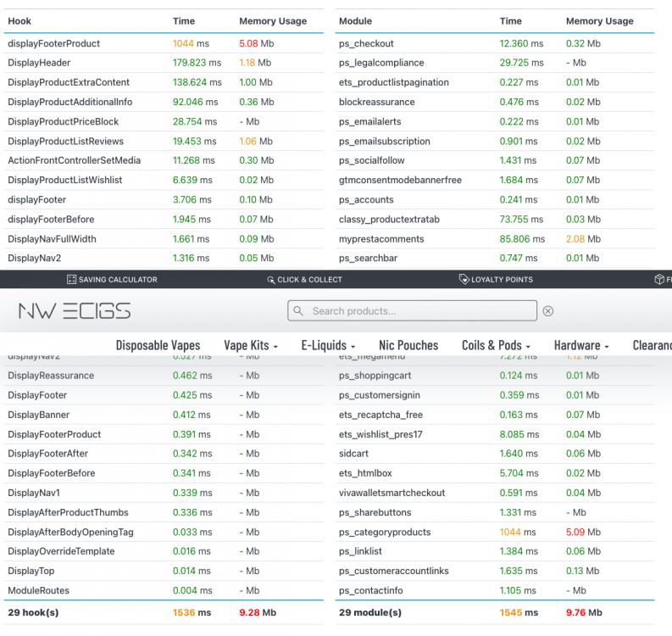Expand the E-Liquids dropdown arrow

coord(353,347)
